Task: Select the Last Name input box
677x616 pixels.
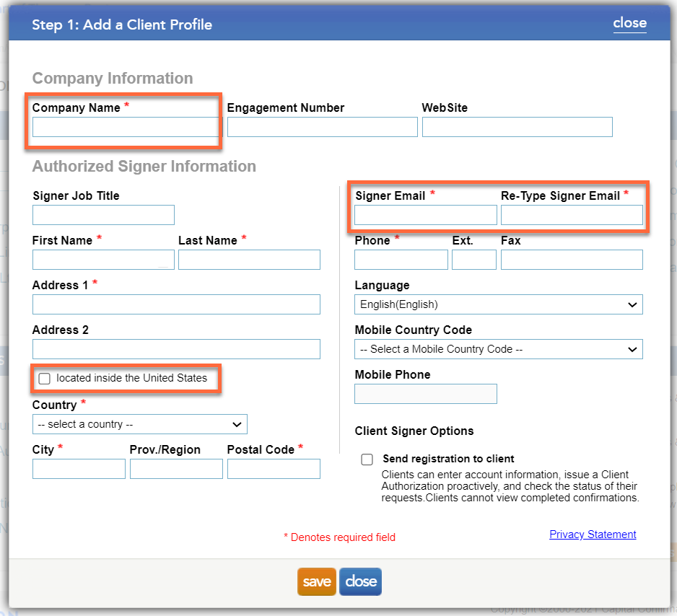Action: pyautogui.click(x=249, y=260)
